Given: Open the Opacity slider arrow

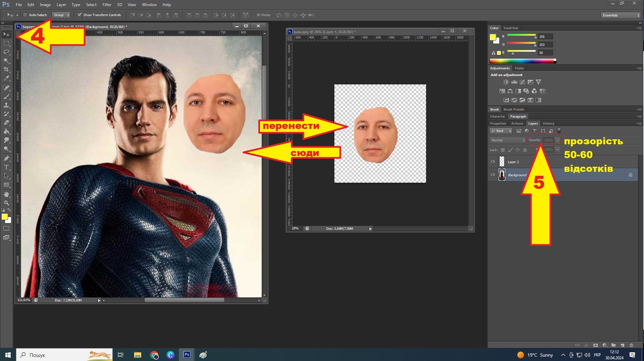Looking at the screenshot, I should coord(558,140).
